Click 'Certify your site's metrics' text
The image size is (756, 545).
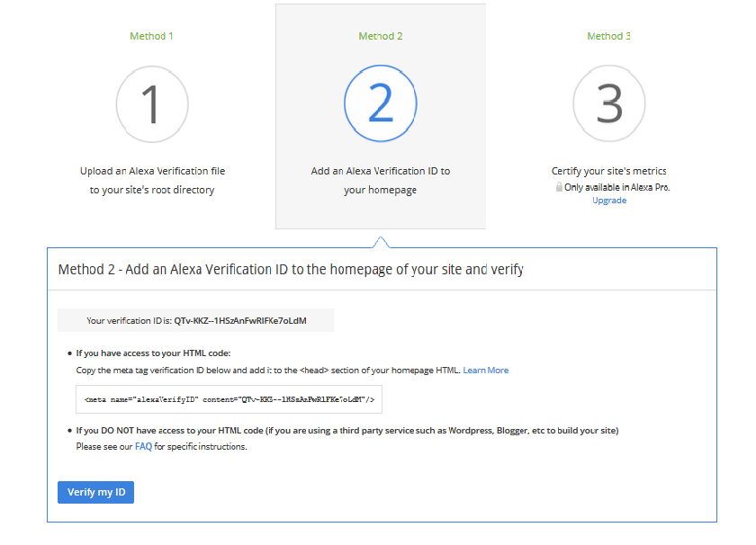[609, 171]
